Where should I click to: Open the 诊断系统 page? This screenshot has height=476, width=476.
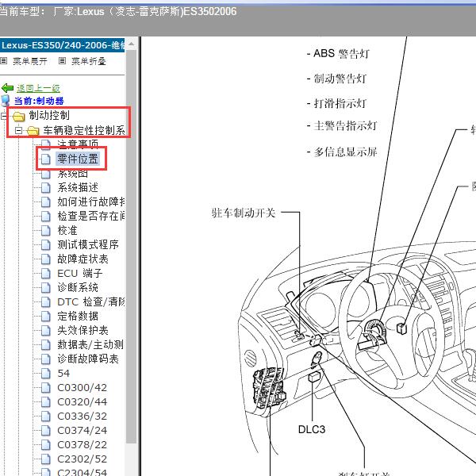pos(78,287)
